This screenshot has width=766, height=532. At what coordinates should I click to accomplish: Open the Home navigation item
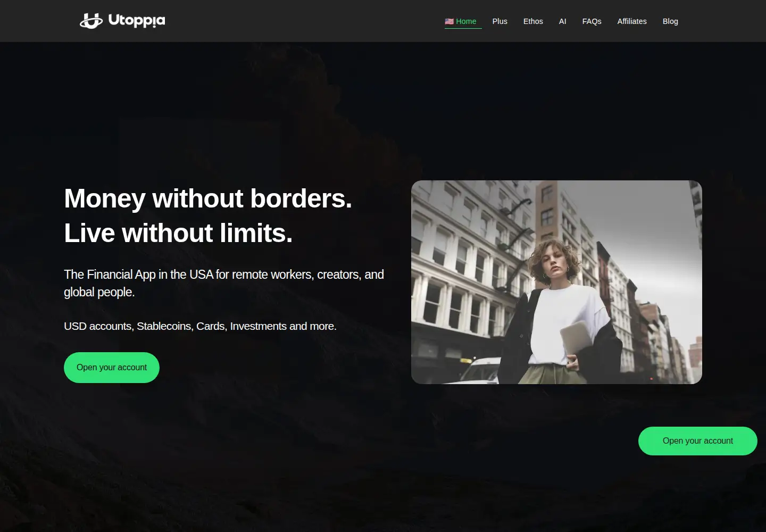pyautogui.click(x=463, y=21)
